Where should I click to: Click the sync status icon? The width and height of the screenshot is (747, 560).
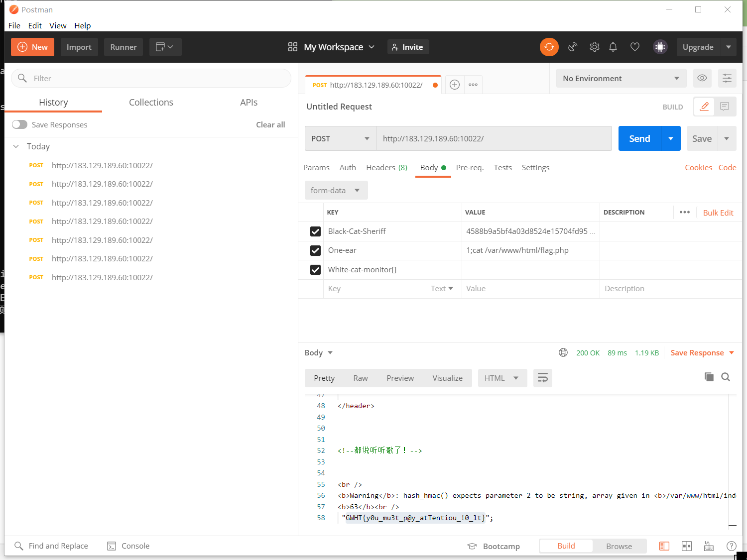[549, 47]
